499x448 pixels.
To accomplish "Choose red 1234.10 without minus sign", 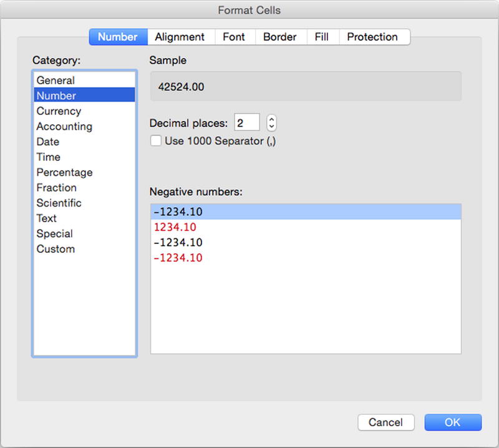I will (x=306, y=227).
